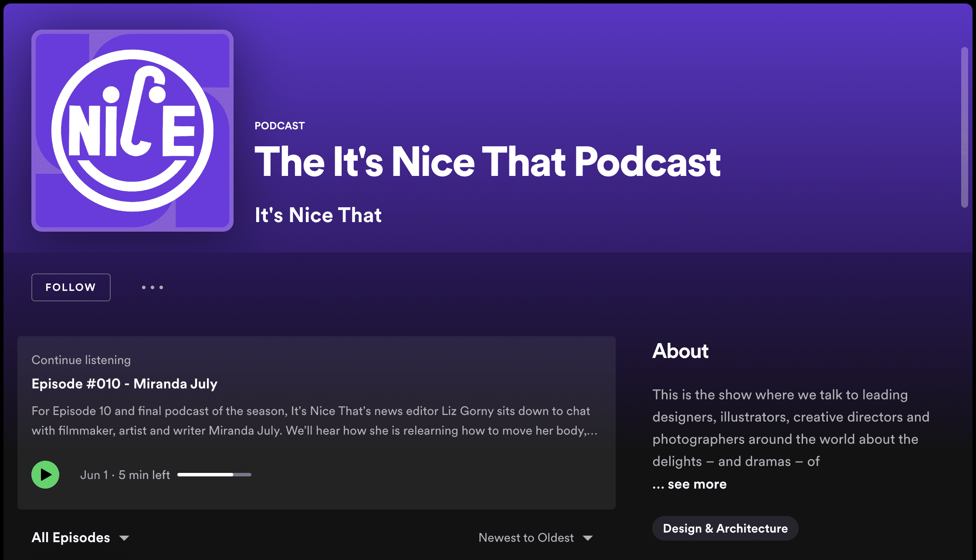Viewport: 976px width, 560px height.
Task: Play Episode #010 with green play button
Action: [45, 475]
